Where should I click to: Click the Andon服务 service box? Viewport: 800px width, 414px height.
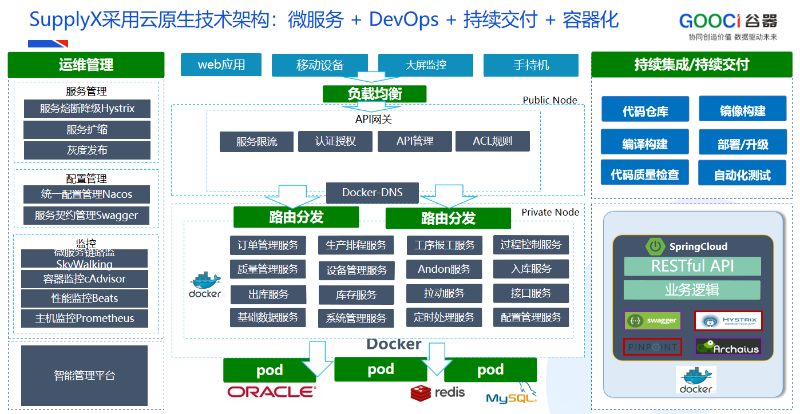444,269
